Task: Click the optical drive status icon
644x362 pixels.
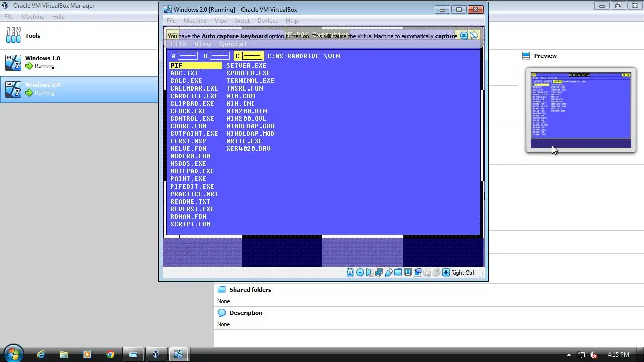Action: click(x=360, y=273)
